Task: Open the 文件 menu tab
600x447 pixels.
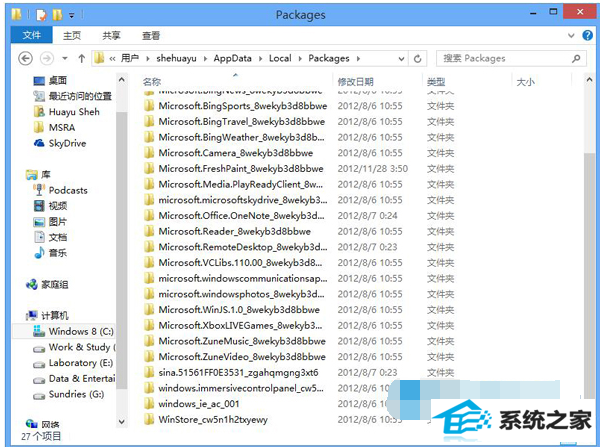Action: click(31, 36)
